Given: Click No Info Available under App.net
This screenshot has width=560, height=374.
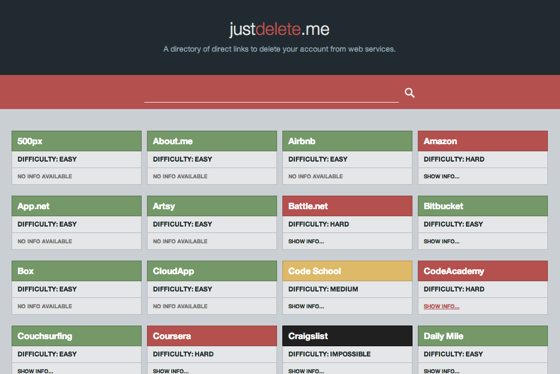Looking at the screenshot, I should click(x=45, y=241).
